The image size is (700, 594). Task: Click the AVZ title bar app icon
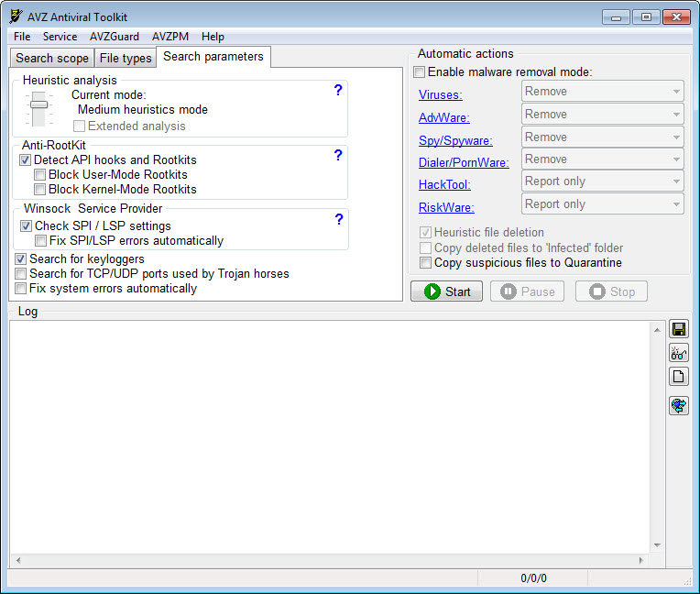click(x=16, y=16)
